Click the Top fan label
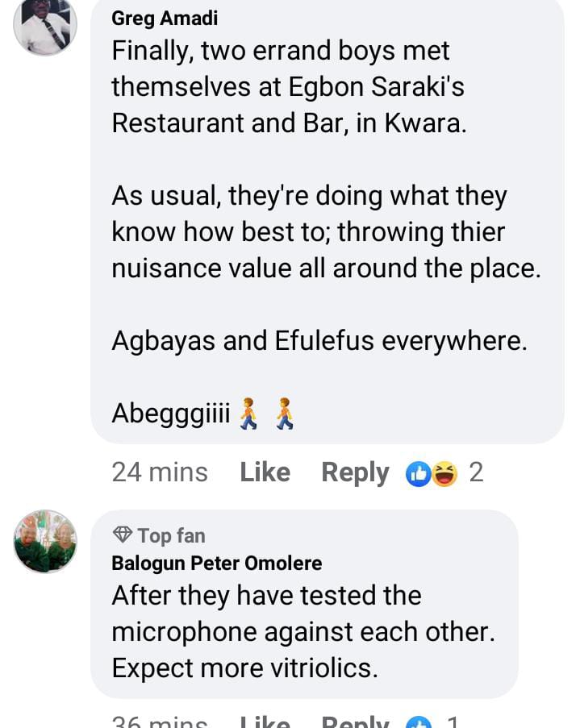This screenshot has height=728, width=580. point(171,535)
